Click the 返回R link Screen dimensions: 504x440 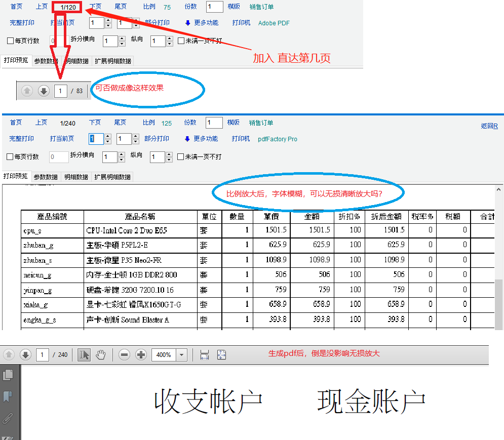click(x=489, y=126)
